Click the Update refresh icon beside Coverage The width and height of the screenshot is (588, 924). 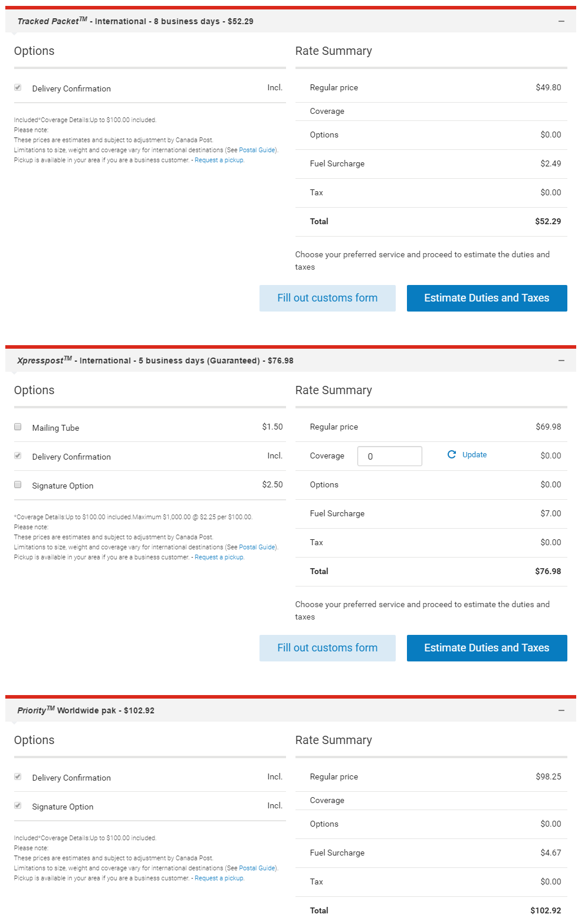(x=452, y=454)
